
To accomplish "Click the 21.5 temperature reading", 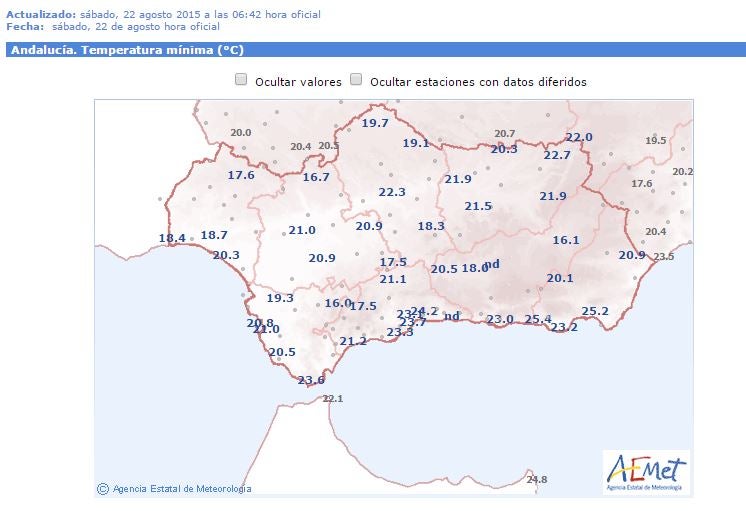I will (478, 206).
